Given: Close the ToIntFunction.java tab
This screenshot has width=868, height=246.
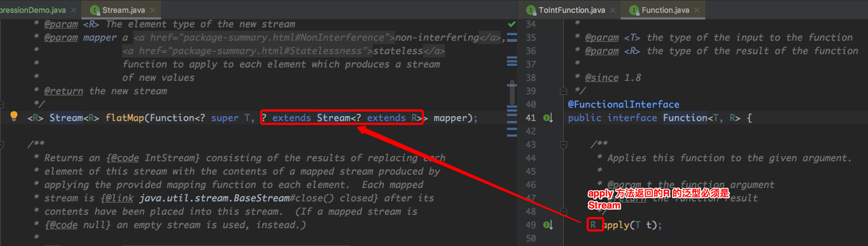Looking at the screenshot, I should click(613, 9).
